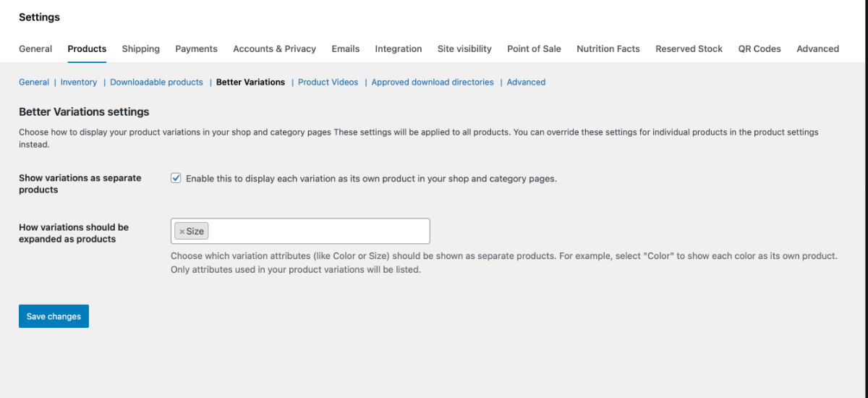This screenshot has width=868, height=398.
Task: Uncheck Show variations as separate products
Action: click(176, 178)
